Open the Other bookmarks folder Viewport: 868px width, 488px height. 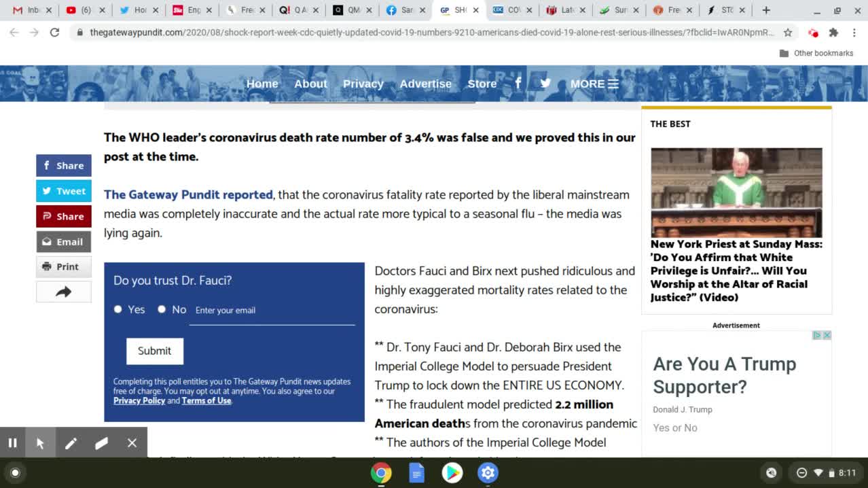816,53
